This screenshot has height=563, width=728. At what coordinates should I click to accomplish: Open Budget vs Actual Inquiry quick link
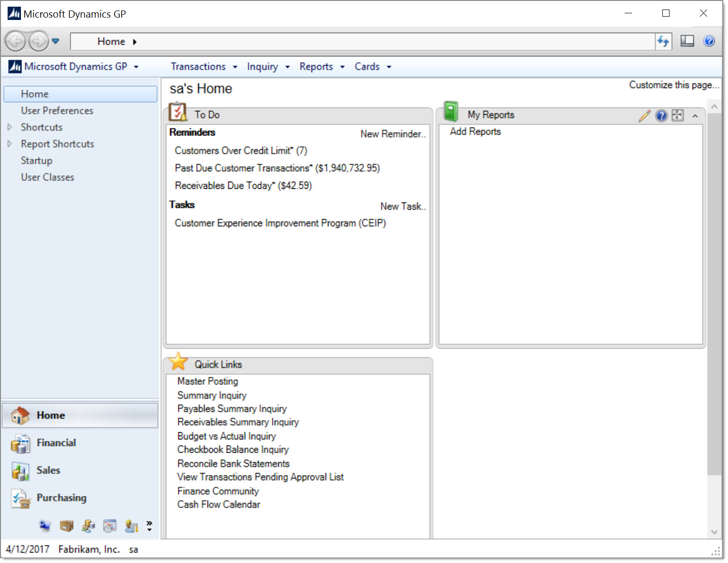[226, 436]
